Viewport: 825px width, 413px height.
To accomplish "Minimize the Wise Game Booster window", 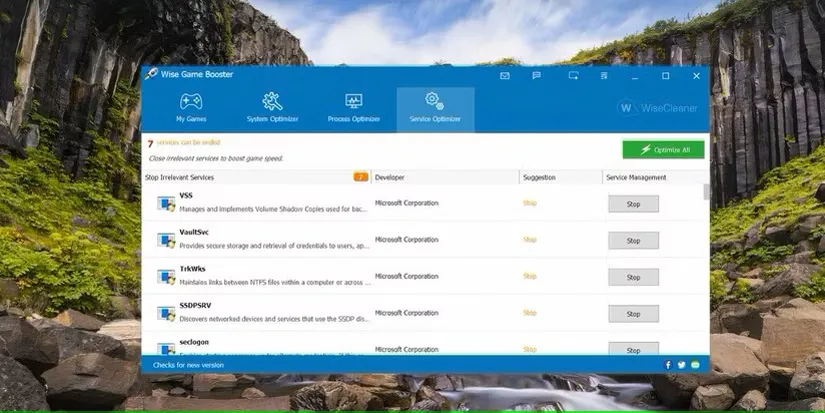I will [635, 76].
